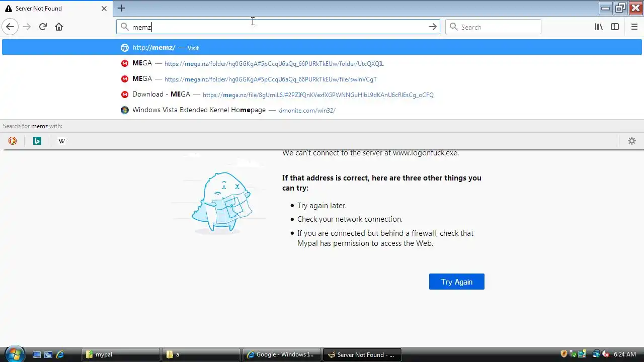Launch Internet Explorer from quick launch
644x362 pixels.
tap(60, 354)
